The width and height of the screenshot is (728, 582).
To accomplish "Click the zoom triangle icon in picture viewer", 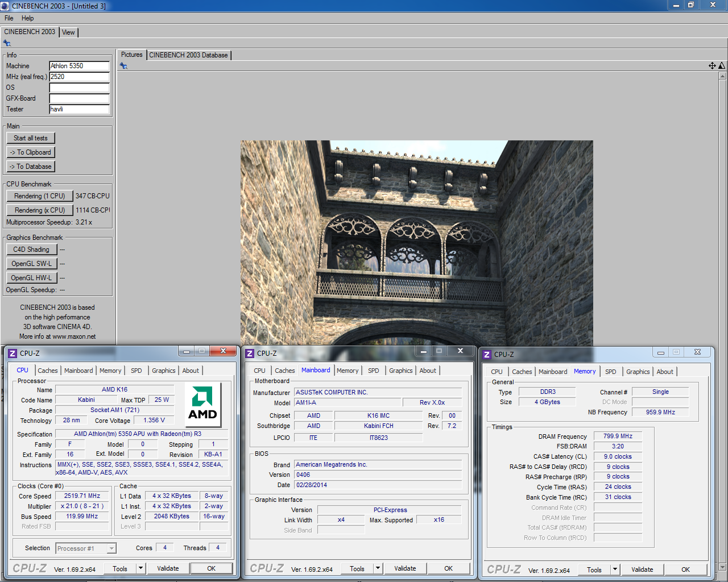I will coord(722,66).
